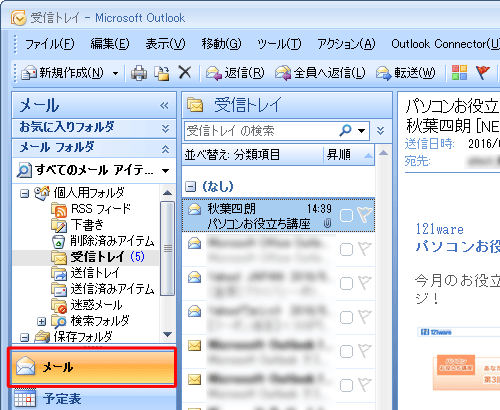Click the Reply (返信) button
This screenshot has width=500, height=410.
coord(235,73)
